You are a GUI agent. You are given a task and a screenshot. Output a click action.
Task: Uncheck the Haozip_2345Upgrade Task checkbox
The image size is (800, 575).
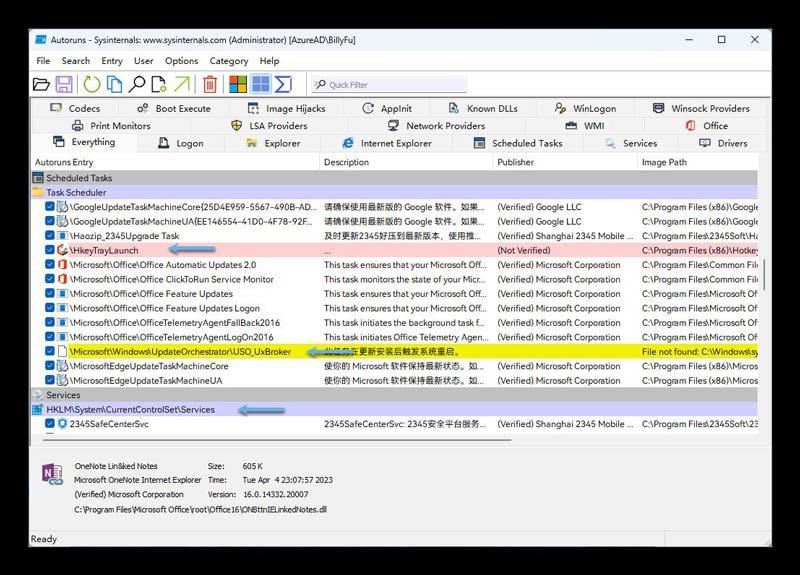point(49,235)
